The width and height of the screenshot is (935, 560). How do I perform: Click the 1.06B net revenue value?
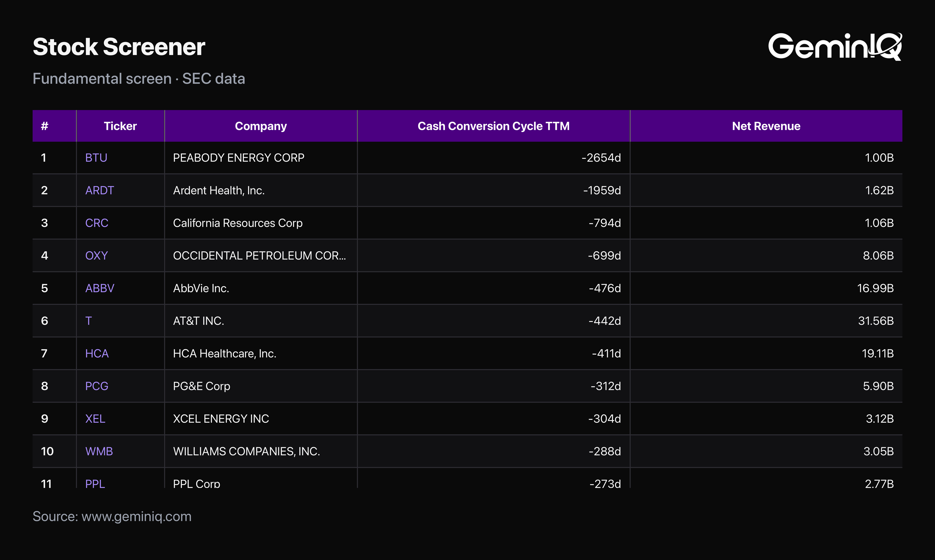pyautogui.click(x=879, y=223)
